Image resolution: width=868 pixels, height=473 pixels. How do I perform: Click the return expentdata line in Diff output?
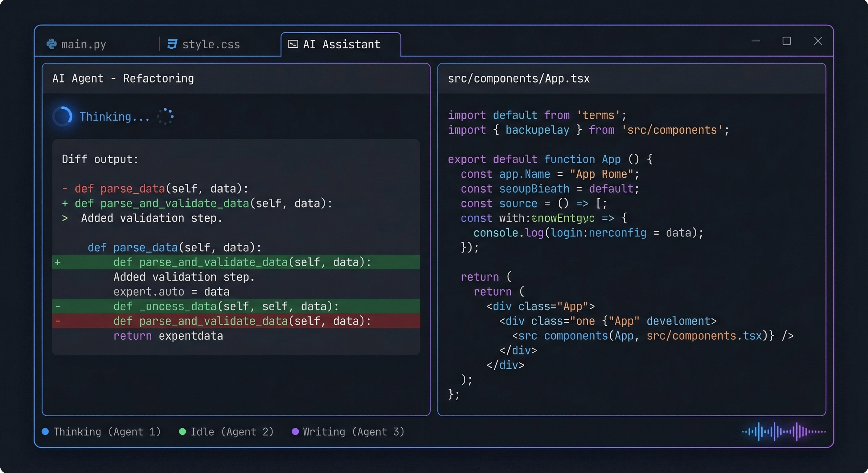tap(168, 336)
